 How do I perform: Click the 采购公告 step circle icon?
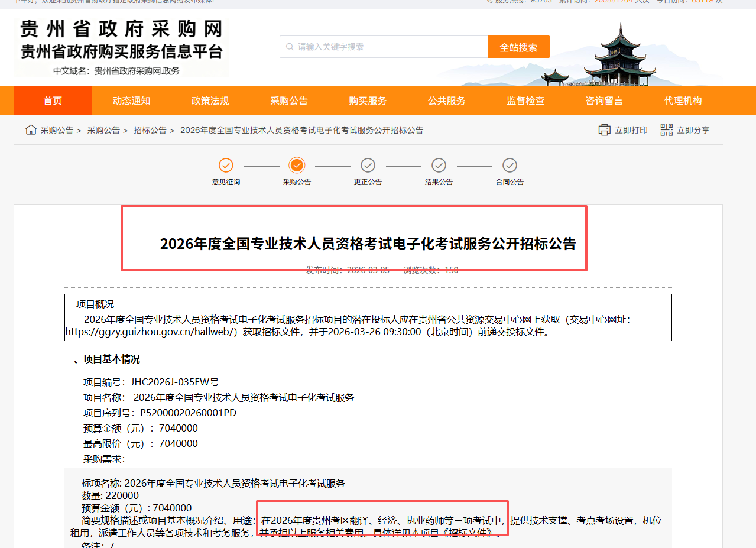pyautogui.click(x=297, y=166)
